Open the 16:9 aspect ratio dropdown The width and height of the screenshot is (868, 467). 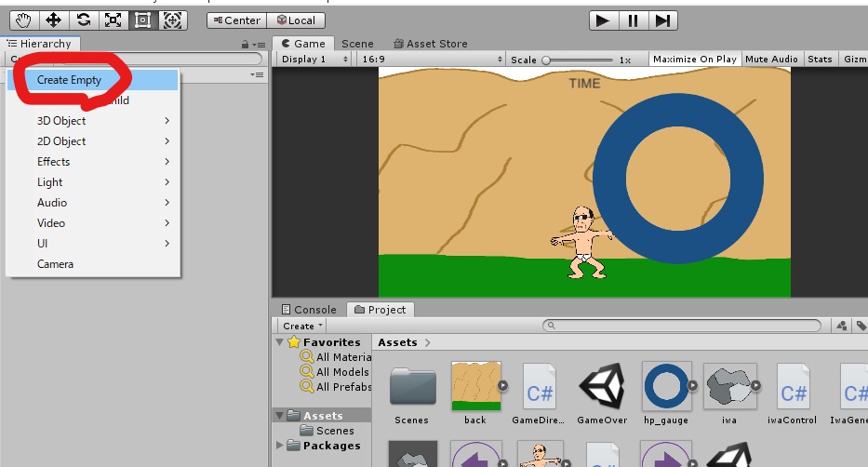pyautogui.click(x=432, y=60)
